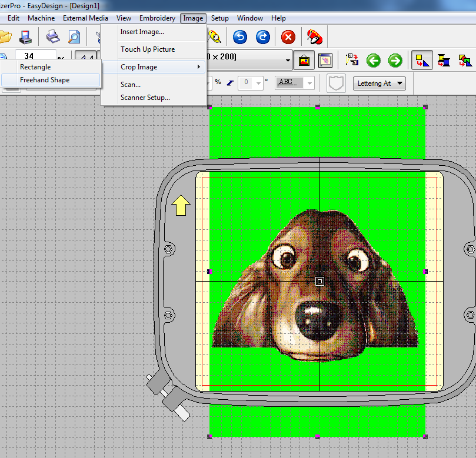Viewport: 476px width, 458px height.
Task: Select Crop Image menu item
Action: (154, 67)
